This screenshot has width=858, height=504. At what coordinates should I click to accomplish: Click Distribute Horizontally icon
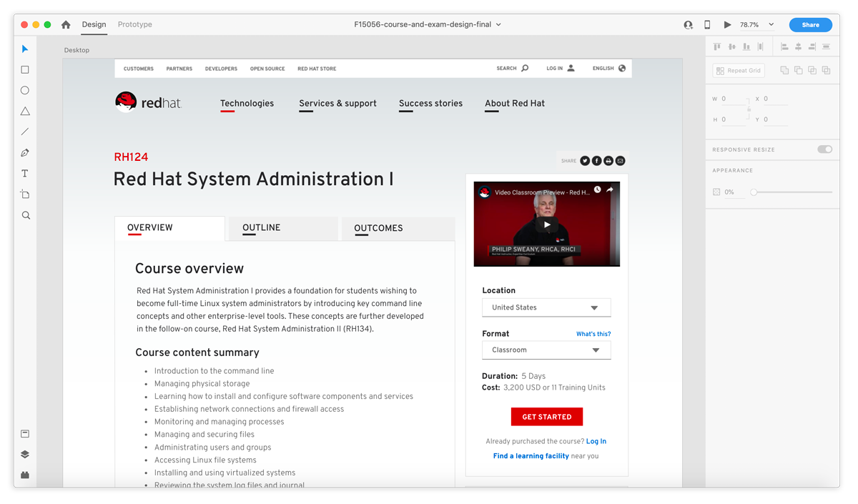[x=827, y=46]
